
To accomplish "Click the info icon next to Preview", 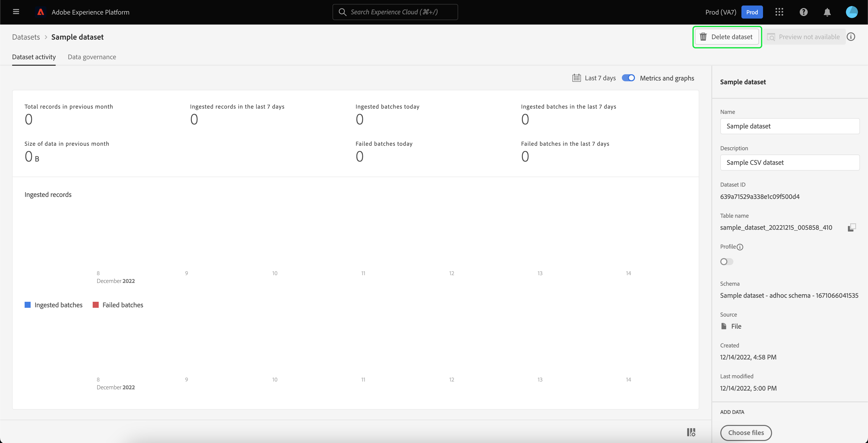I will 851,37.
